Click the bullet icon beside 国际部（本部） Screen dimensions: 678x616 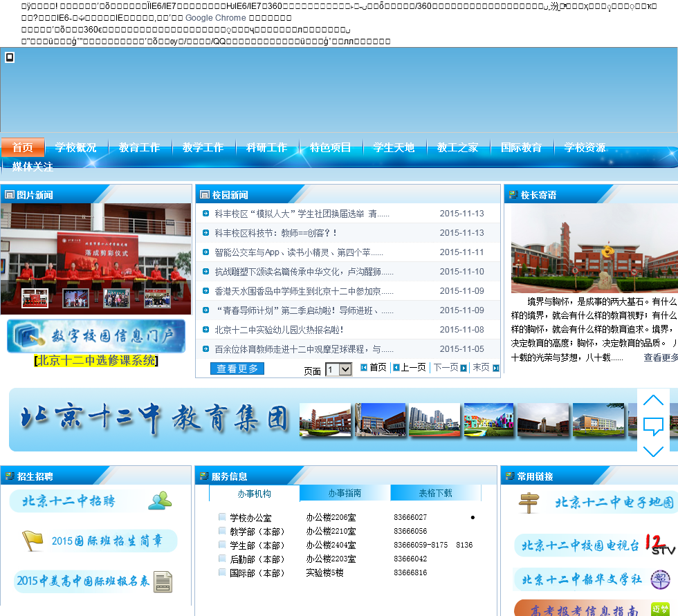222,572
